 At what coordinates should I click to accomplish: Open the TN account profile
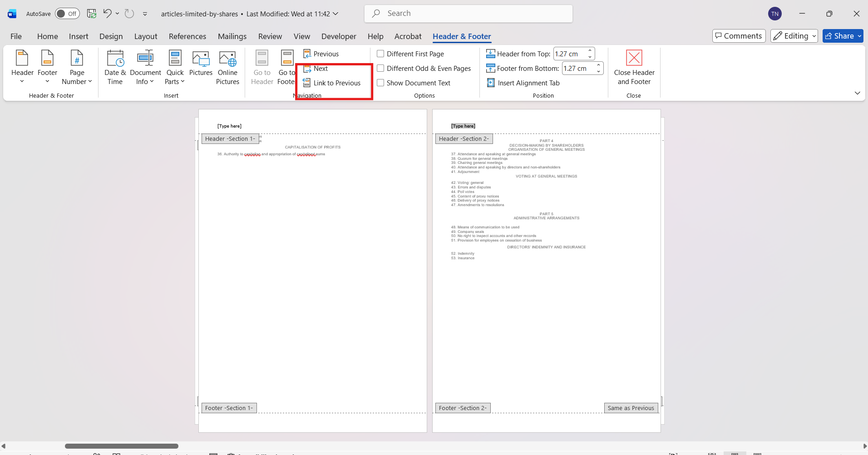pyautogui.click(x=775, y=14)
